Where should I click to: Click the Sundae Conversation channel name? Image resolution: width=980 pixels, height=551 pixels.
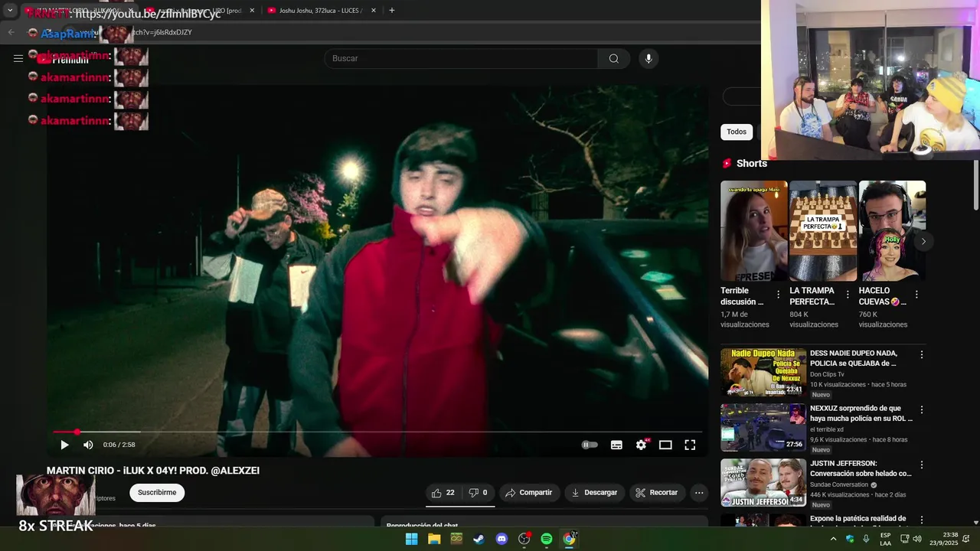tap(839, 484)
